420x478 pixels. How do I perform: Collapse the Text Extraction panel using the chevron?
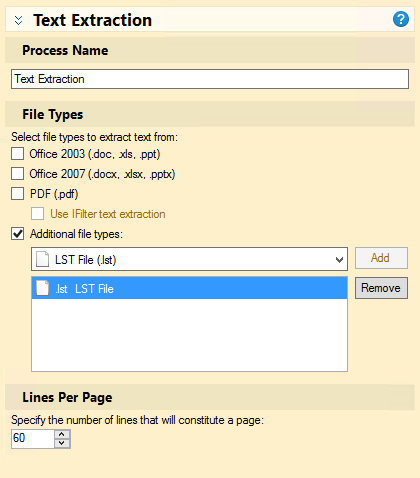[x=19, y=20]
